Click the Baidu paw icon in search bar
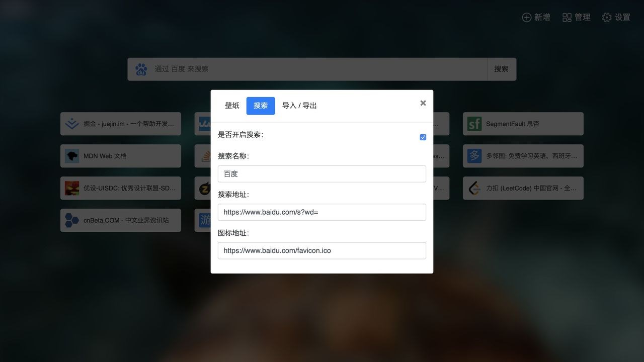This screenshot has height=362, width=644. (141, 69)
